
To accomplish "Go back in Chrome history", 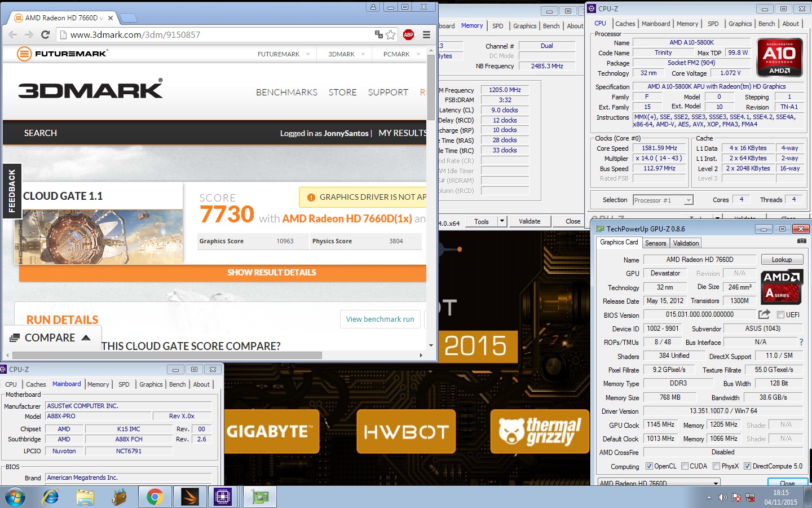I will pyautogui.click(x=13, y=34).
